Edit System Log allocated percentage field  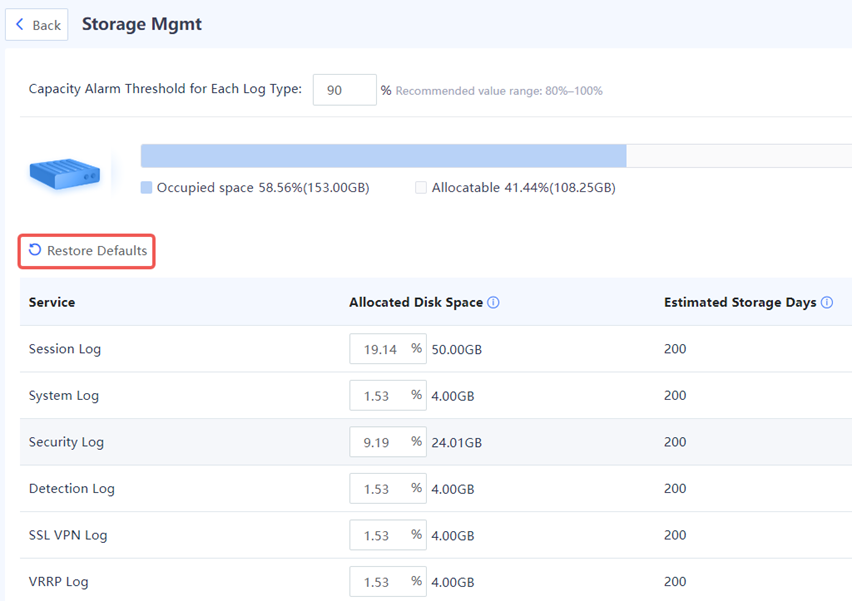388,396
